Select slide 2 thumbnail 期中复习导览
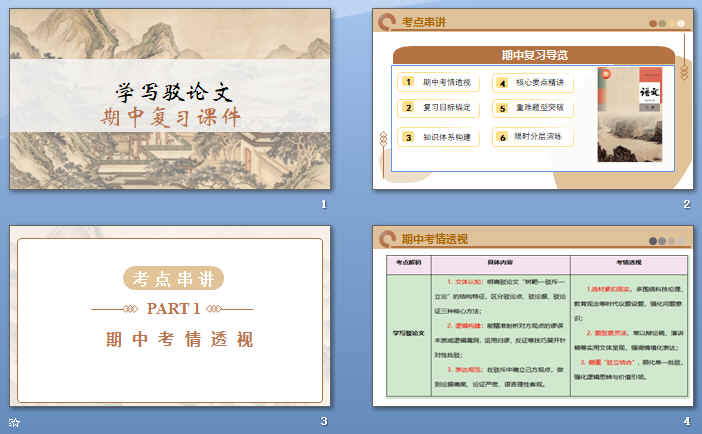 [x=533, y=99]
